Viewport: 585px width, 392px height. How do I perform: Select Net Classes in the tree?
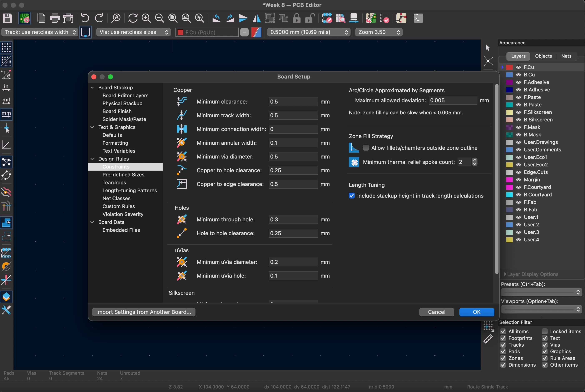(x=116, y=198)
